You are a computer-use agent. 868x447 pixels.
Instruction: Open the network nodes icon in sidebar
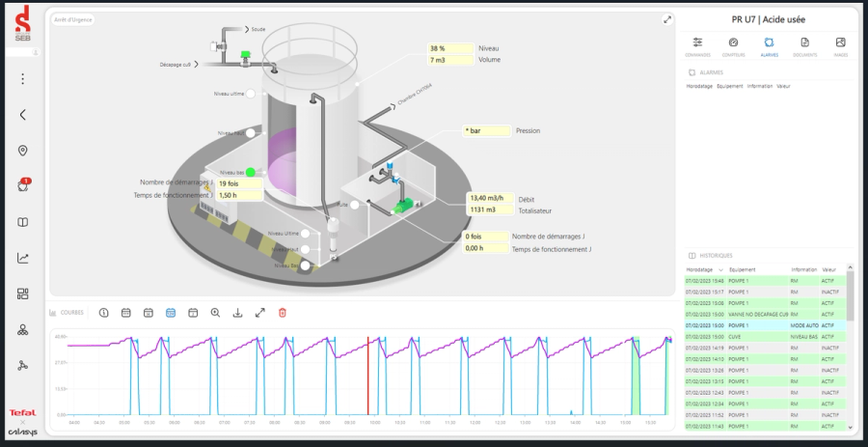(23, 366)
